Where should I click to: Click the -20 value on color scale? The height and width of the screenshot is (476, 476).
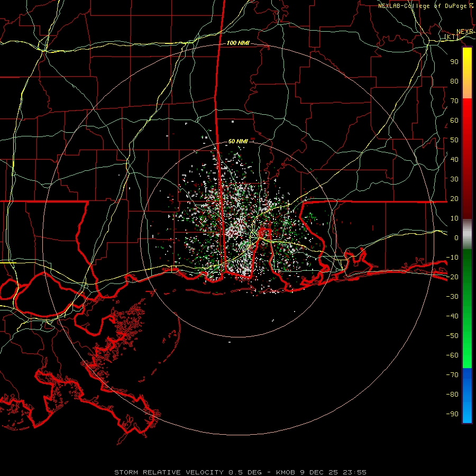(452, 277)
